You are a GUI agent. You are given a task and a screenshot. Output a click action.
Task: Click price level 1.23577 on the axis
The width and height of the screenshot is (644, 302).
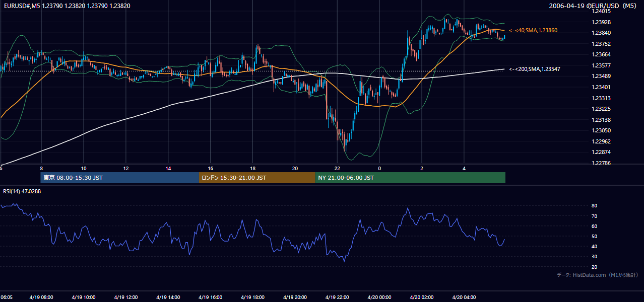click(602, 65)
